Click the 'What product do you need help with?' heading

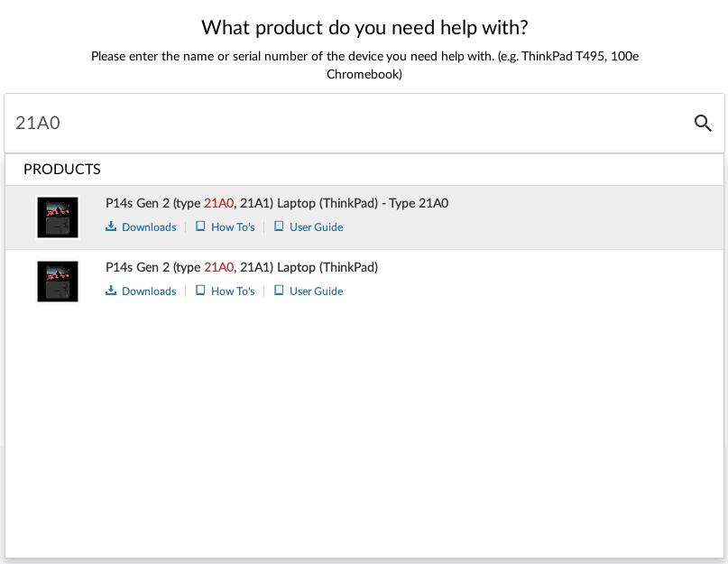[x=364, y=27]
